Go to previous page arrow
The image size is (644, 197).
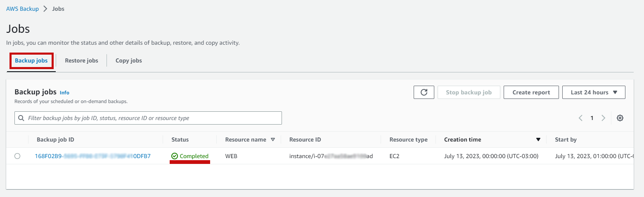point(580,118)
